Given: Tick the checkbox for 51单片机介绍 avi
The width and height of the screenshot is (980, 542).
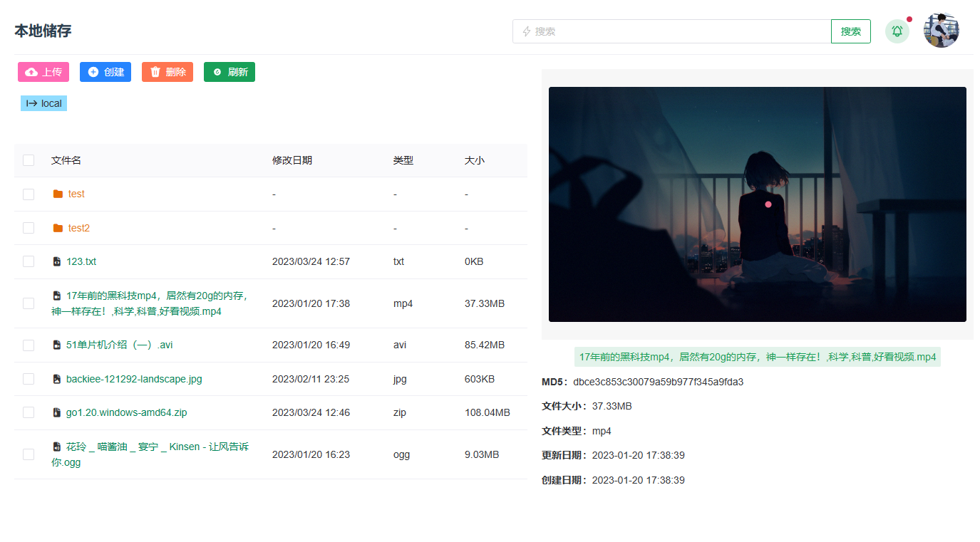Looking at the screenshot, I should (29, 345).
